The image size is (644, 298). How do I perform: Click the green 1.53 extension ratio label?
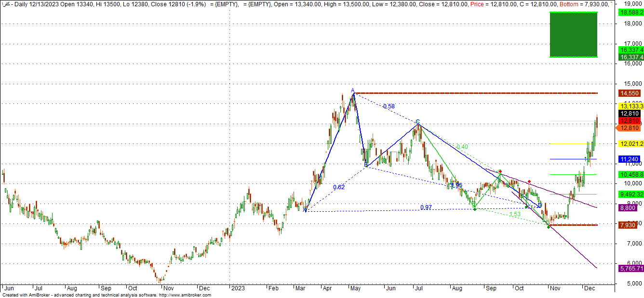[514, 214]
